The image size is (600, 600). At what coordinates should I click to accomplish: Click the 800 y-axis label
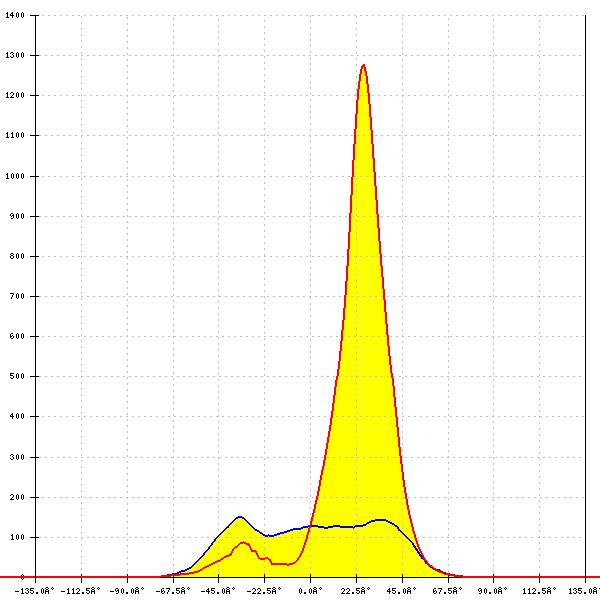click(x=17, y=256)
